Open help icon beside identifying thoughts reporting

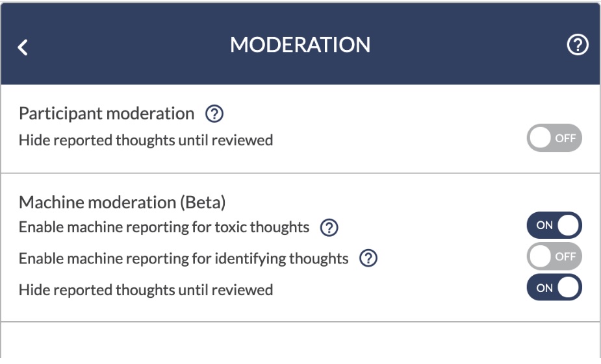(x=368, y=258)
